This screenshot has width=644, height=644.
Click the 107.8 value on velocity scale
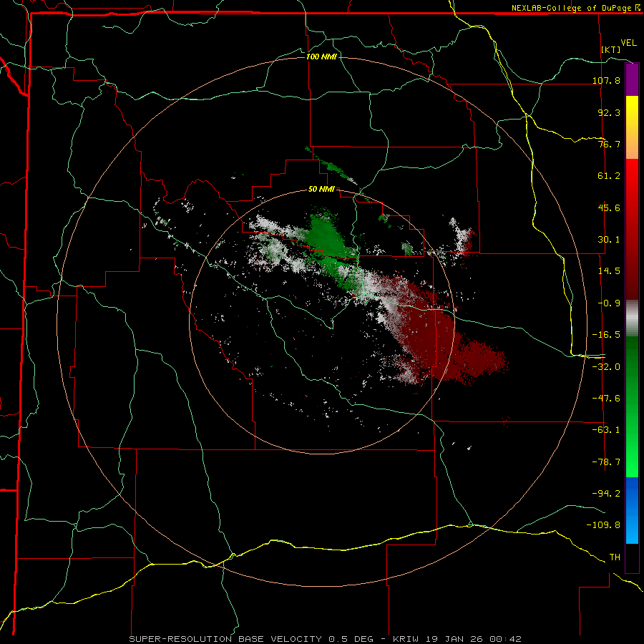tap(606, 80)
